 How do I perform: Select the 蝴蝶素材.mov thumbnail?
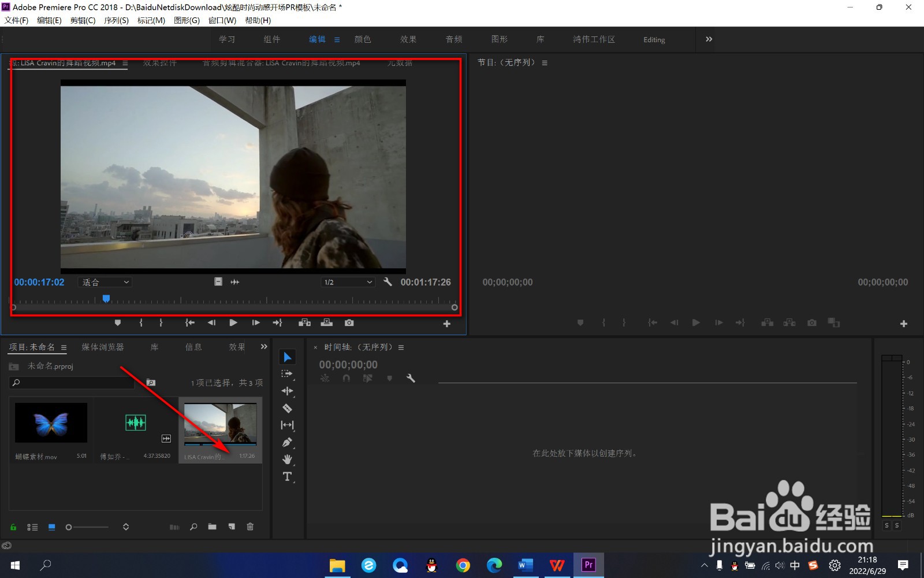[x=51, y=423]
